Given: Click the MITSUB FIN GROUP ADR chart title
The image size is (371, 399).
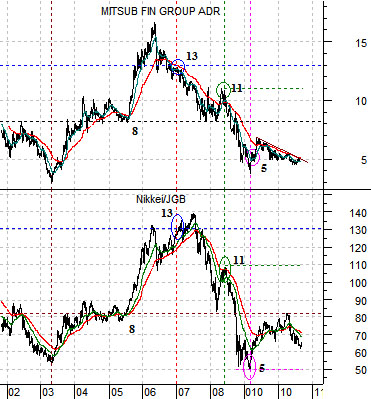Looking at the screenshot, I should pos(160,11).
